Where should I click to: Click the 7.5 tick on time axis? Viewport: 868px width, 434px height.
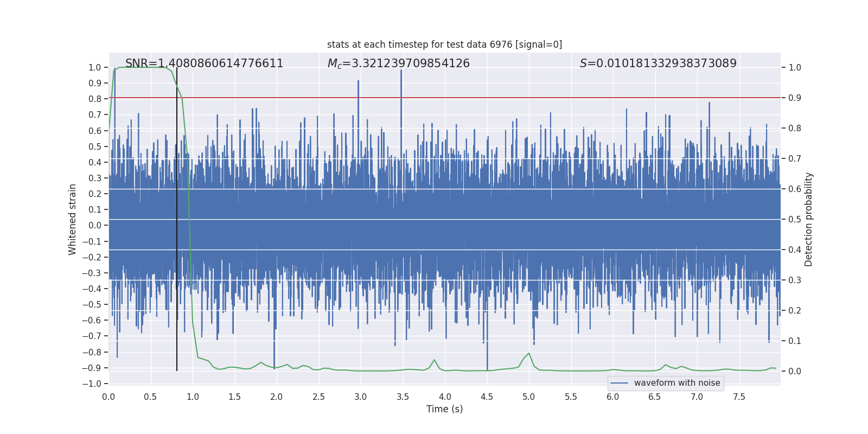(x=739, y=397)
